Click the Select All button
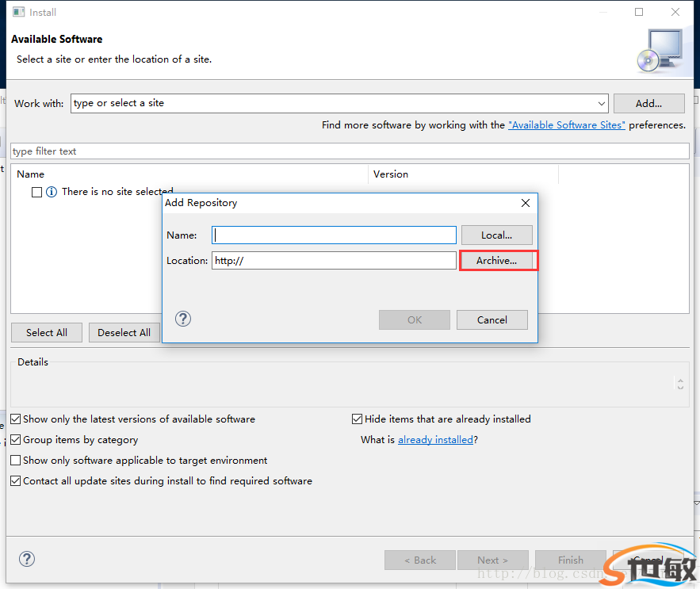 (47, 333)
